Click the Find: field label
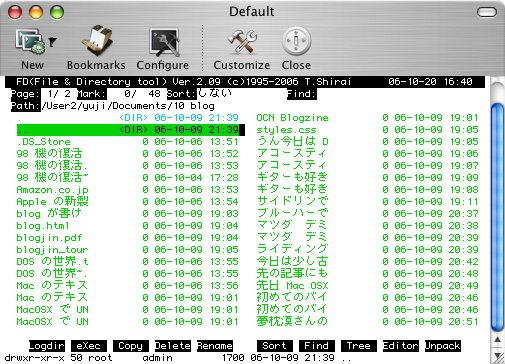The width and height of the screenshot is (505, 364). click(302, 94)
